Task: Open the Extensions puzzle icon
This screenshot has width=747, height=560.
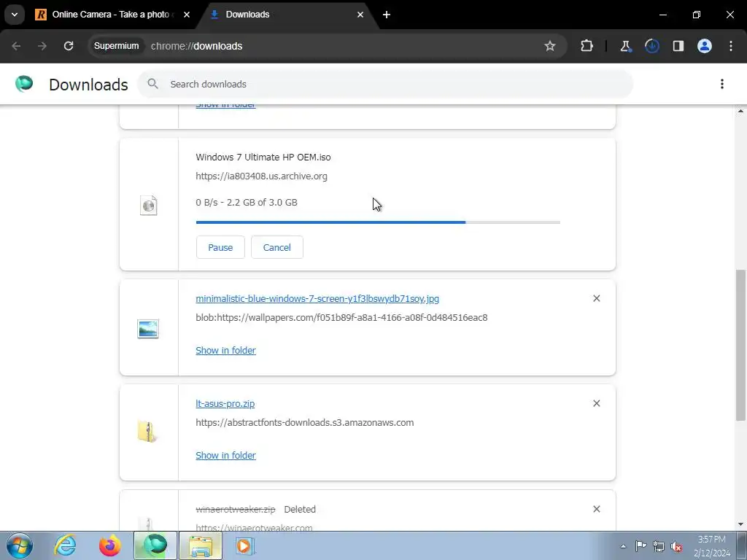Action: tap(587, 46)
